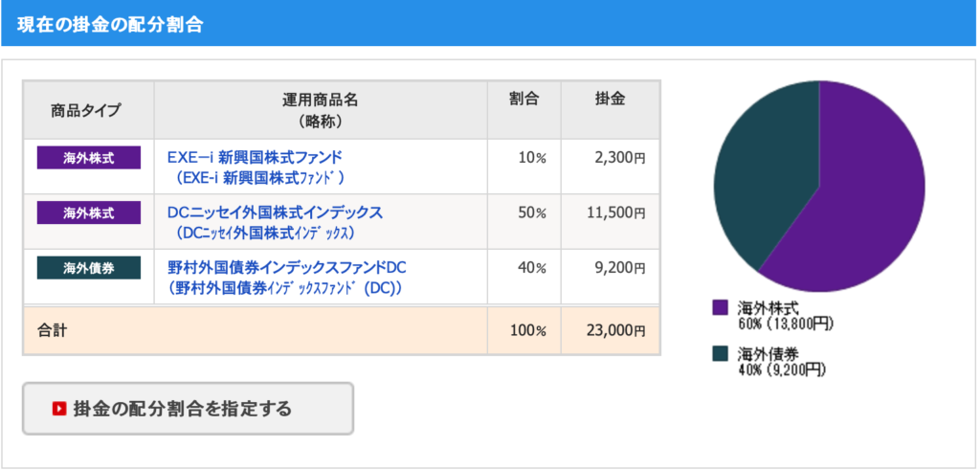Open DCニッセイ外国株式インデックス link
This screenshot has height=470, width=980.
pyautogui.click(x=276, y=213)
